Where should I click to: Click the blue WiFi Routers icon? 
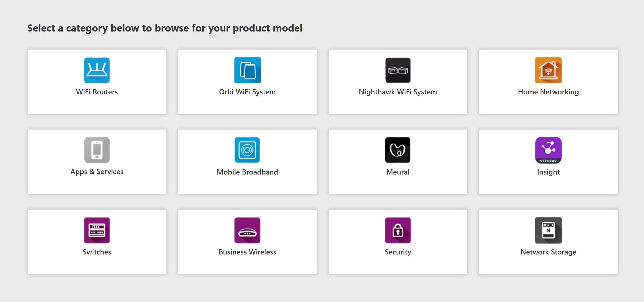point(97,70)
